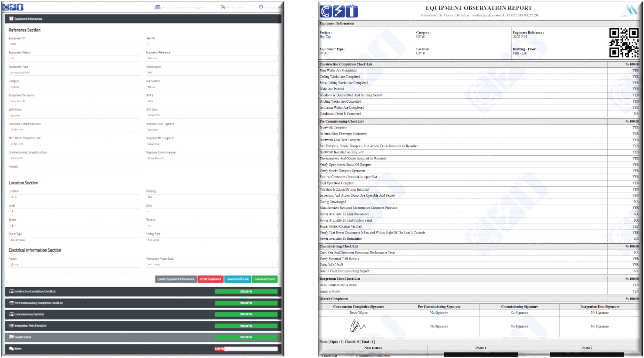Click the WIR Date field
Image resolution: width=644 pixels, height=358 pixels.
click(x=212, y=116)
